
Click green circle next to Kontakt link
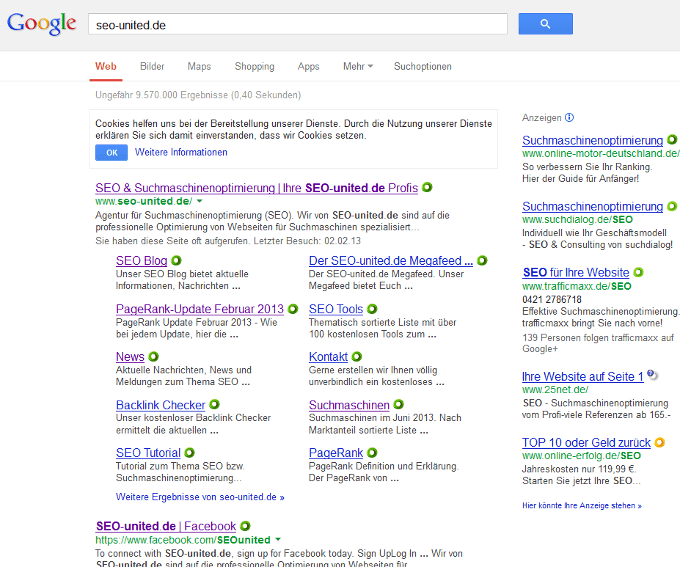(357, 357)
